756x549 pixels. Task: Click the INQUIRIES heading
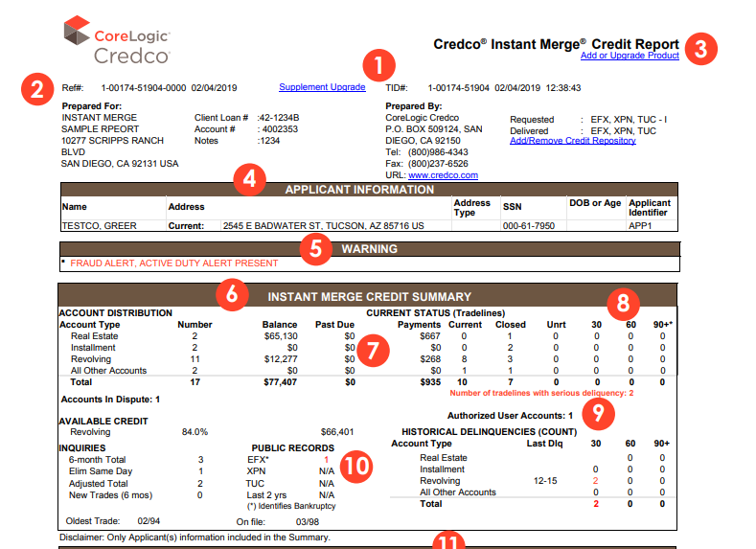point(82,448)
